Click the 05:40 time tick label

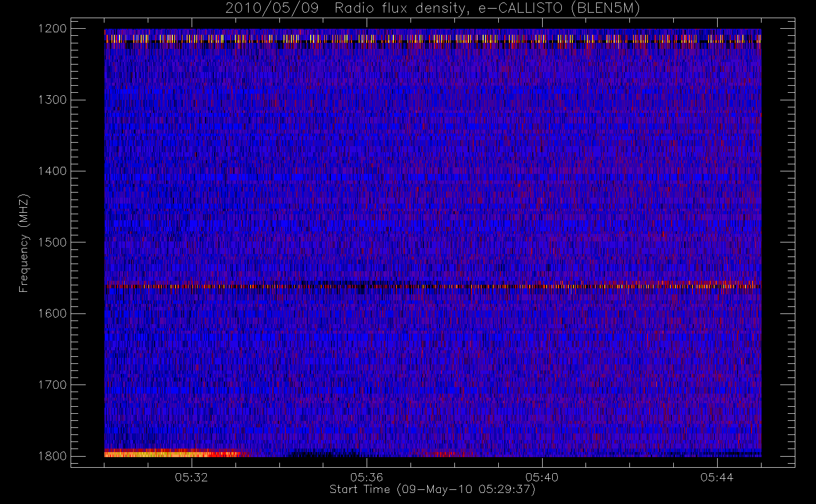pos(542,477)
